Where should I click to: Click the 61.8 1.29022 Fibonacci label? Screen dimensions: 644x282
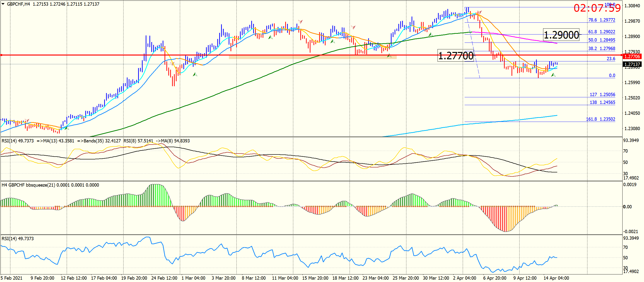point(601,32)
